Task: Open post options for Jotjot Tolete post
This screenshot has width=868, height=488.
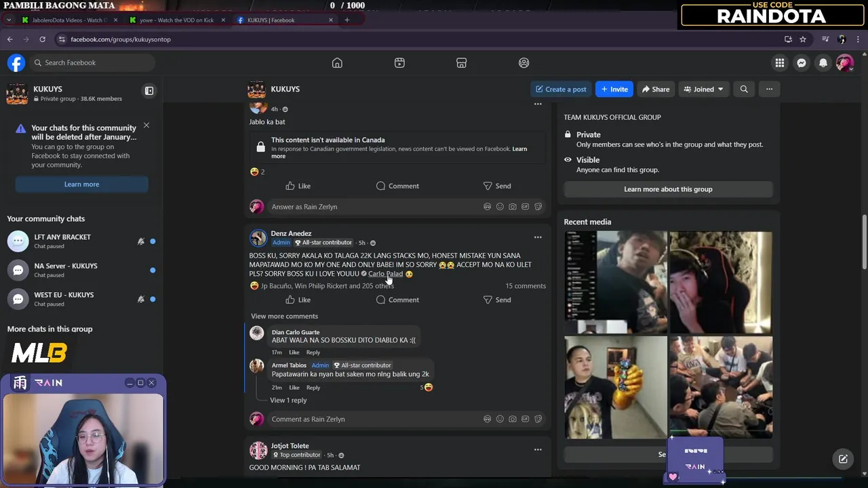Action: point(538,449)
